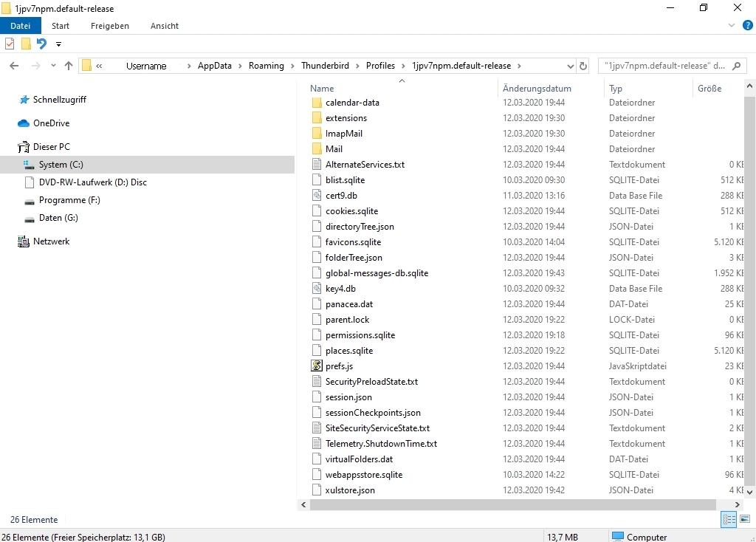The image size is (756, 542).
Task: Switch to Details view layout icon
Action: (x=729, y=519)
